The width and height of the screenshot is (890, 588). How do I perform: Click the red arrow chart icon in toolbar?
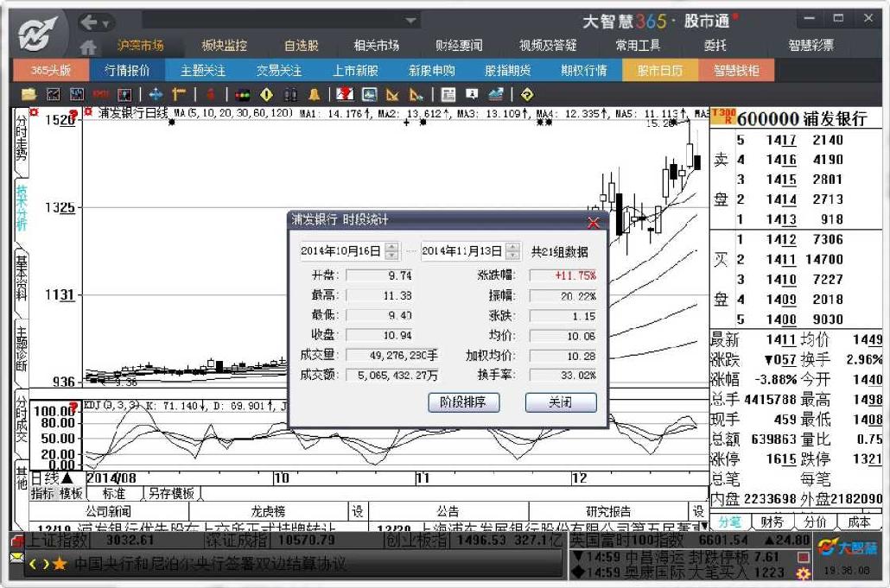[x=345, y=95]
